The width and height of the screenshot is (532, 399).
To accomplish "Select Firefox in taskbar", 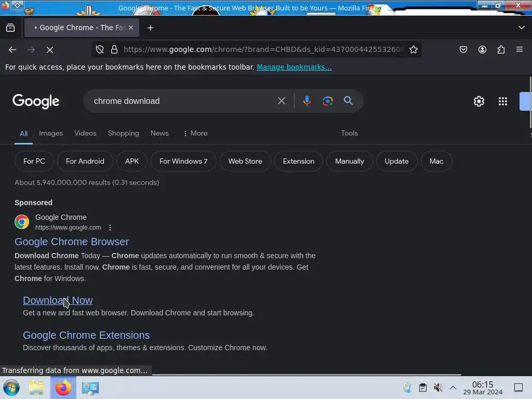I will click(63, 388).
